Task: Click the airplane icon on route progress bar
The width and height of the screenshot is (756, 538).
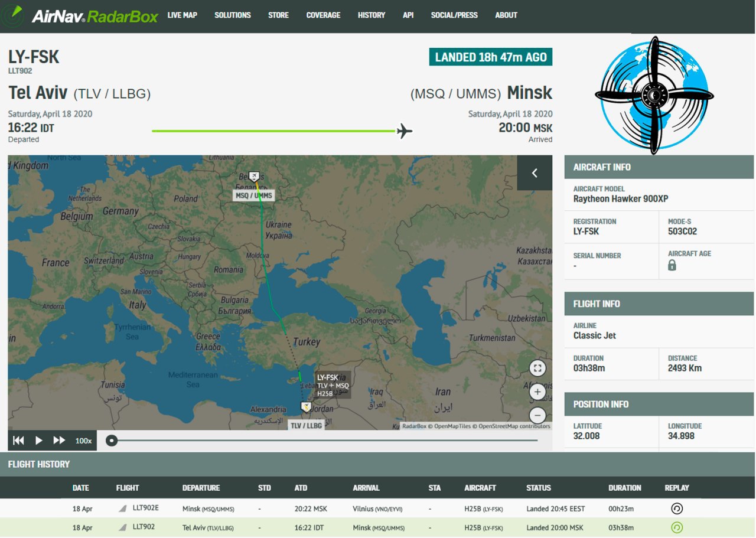Action: pos(405,131)
